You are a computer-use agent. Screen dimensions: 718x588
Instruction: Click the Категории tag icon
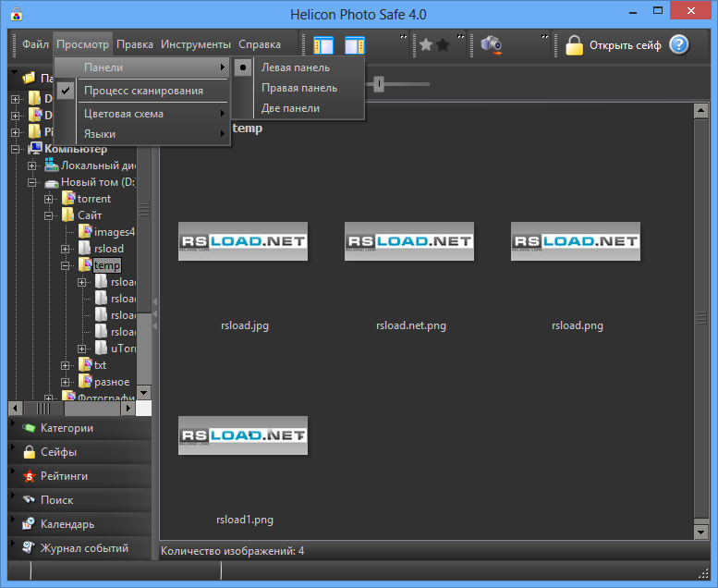(29, 428)
